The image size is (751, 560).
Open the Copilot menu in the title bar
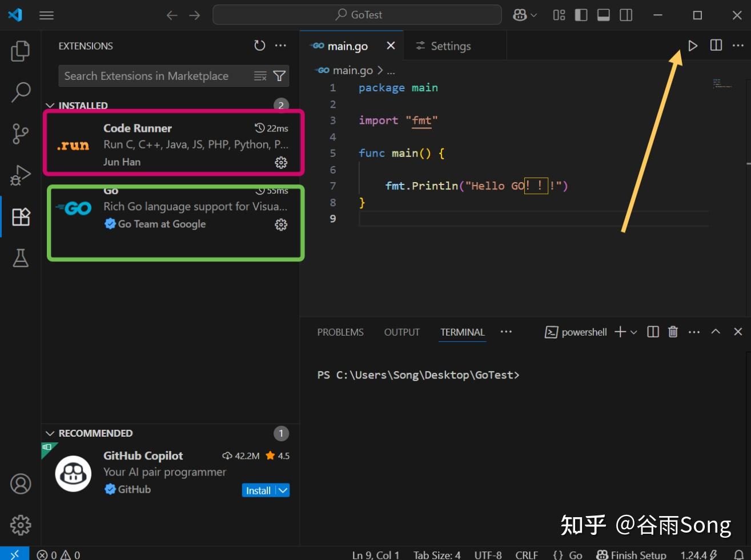click(x=524, y=15)
